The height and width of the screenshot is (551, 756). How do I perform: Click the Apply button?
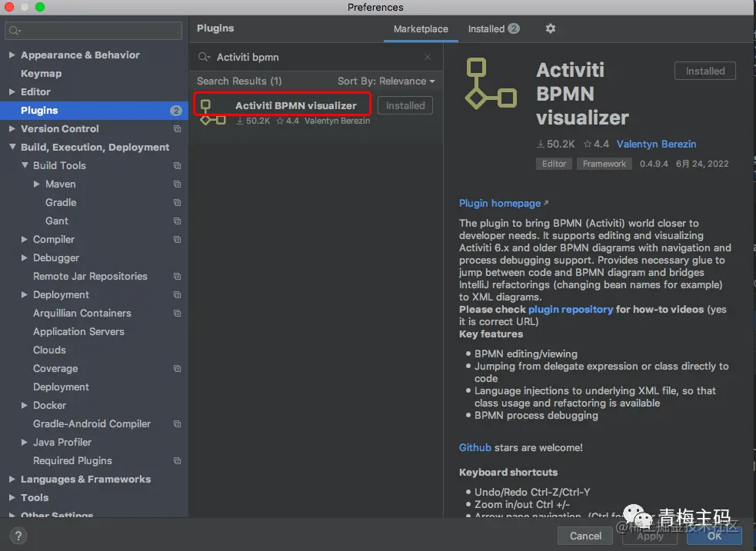[x=650, y=536]
